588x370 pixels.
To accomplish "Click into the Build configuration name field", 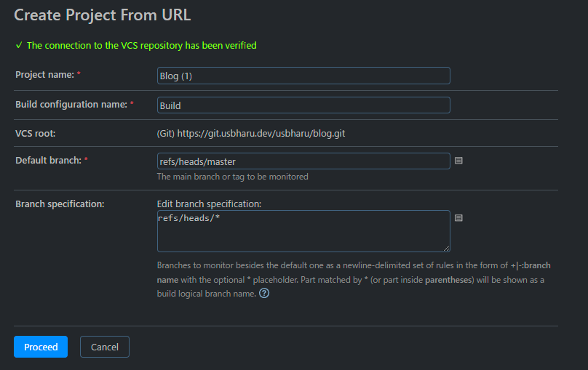I will click(303, 105).
